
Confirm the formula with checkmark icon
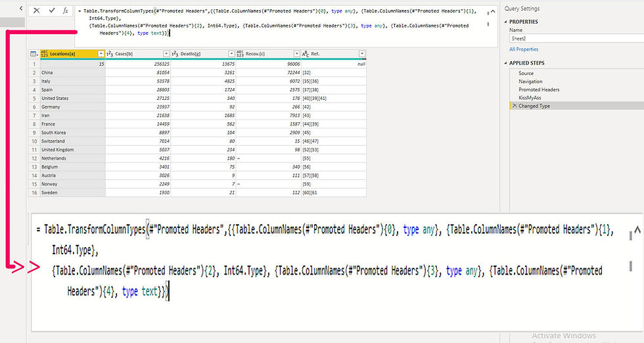(x=52, y=11)
